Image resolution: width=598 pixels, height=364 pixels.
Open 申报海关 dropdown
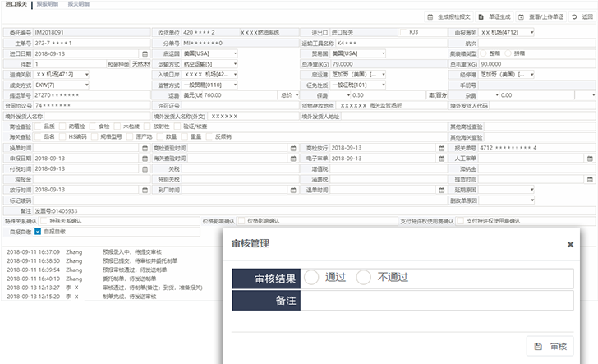507,33
